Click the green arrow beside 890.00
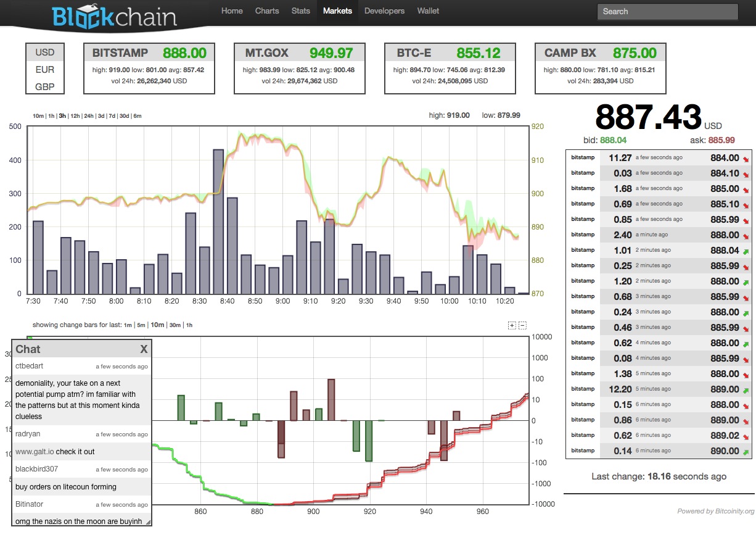 747,452
